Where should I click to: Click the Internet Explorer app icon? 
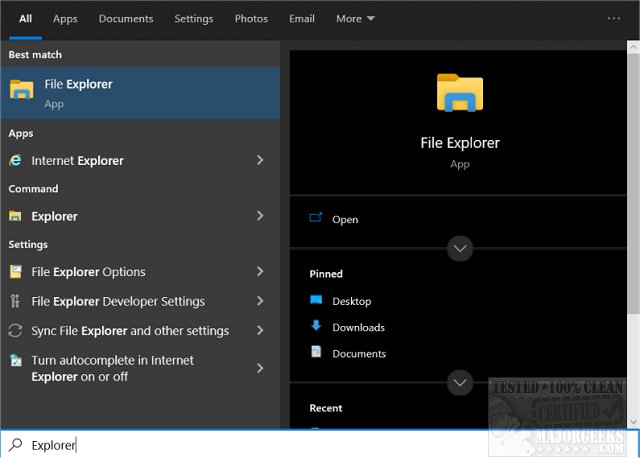point(16,161)
